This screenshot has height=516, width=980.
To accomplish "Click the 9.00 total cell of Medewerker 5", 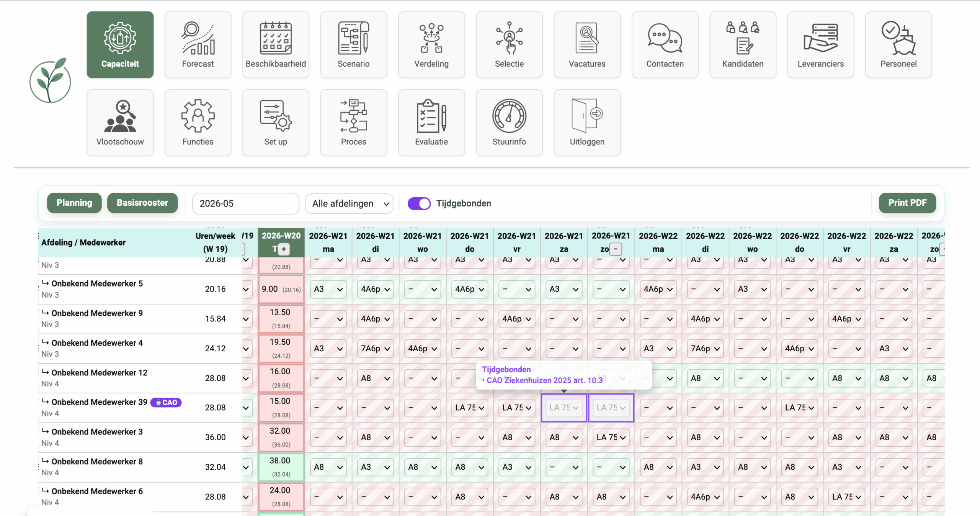I will click(x=281, y=289).
